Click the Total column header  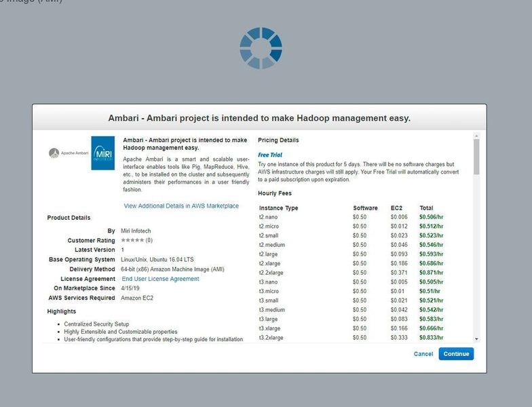tap(426, 208)
